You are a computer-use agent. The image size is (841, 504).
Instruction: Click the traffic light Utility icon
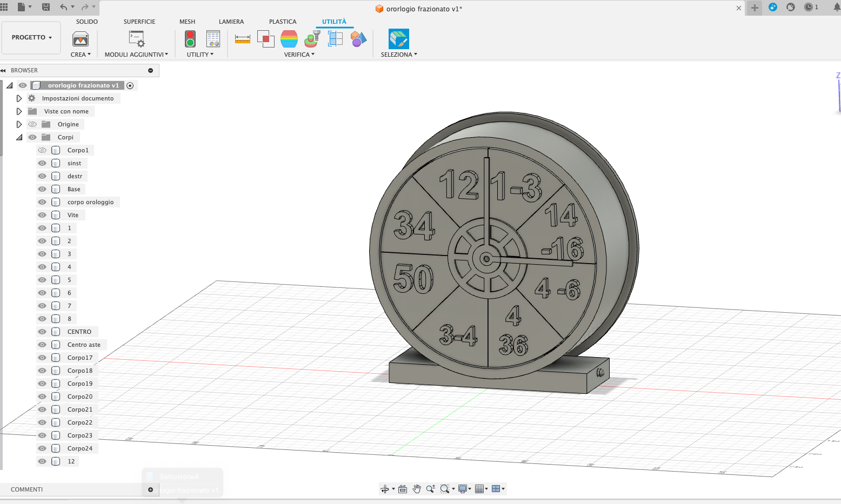[190, 39]
